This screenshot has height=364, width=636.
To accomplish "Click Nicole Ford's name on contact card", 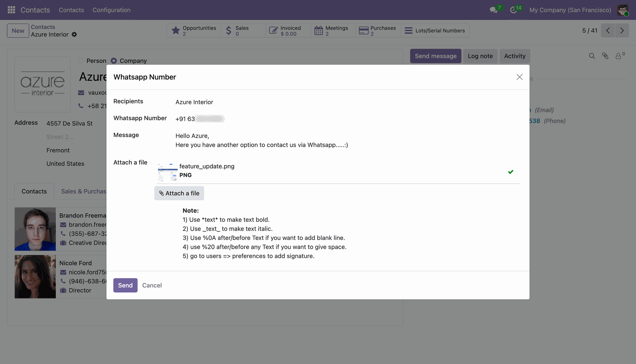I will pyautogui.click(x=76, y=263).
